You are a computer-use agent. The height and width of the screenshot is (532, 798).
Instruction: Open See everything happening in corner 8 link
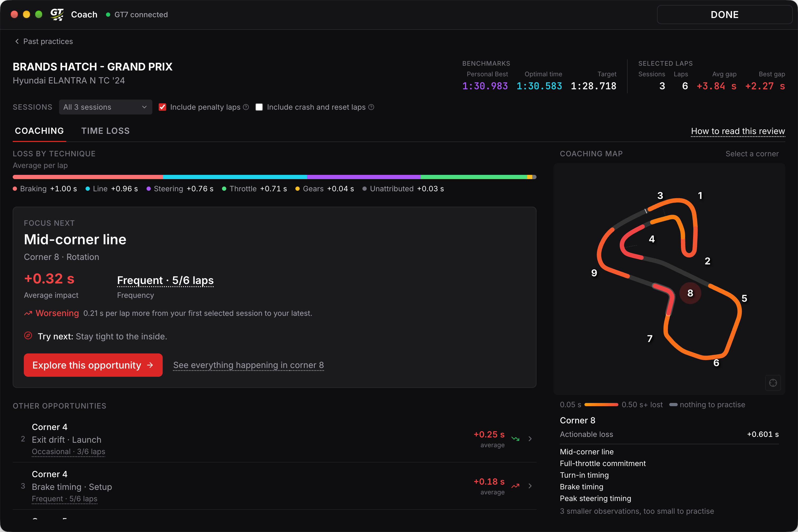(x=248, y=365)
